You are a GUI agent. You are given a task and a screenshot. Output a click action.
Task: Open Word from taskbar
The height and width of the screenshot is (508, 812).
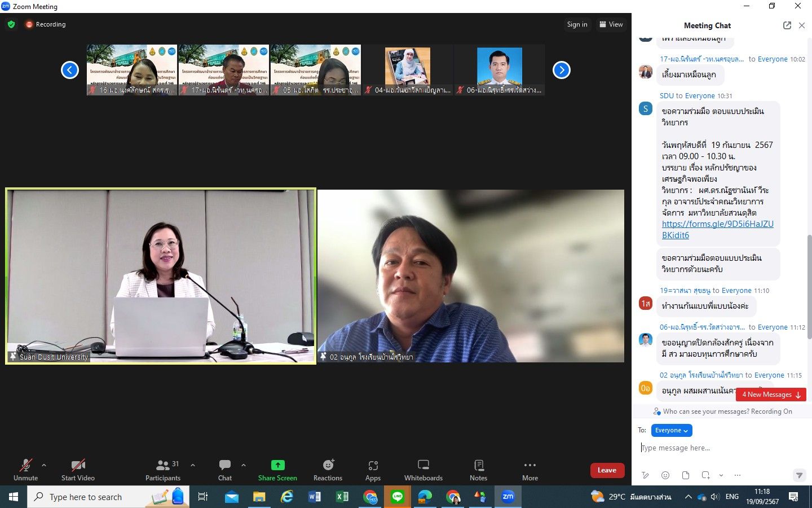315,497
